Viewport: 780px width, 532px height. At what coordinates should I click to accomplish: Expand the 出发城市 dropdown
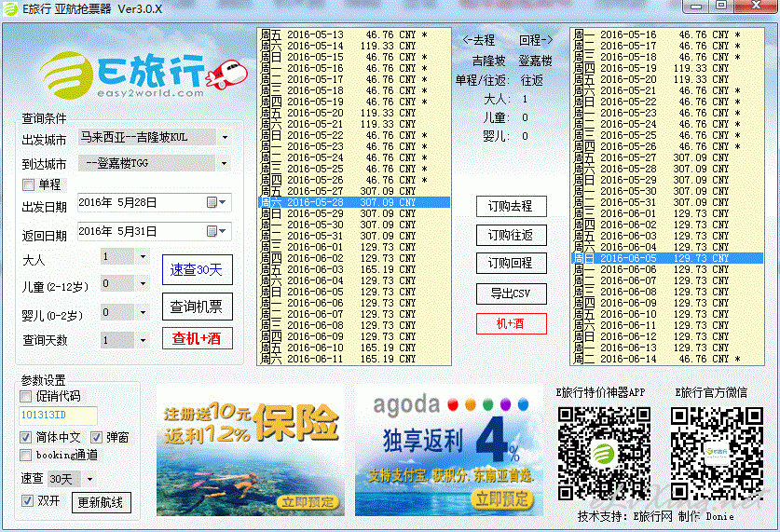[x=225, y=137]
